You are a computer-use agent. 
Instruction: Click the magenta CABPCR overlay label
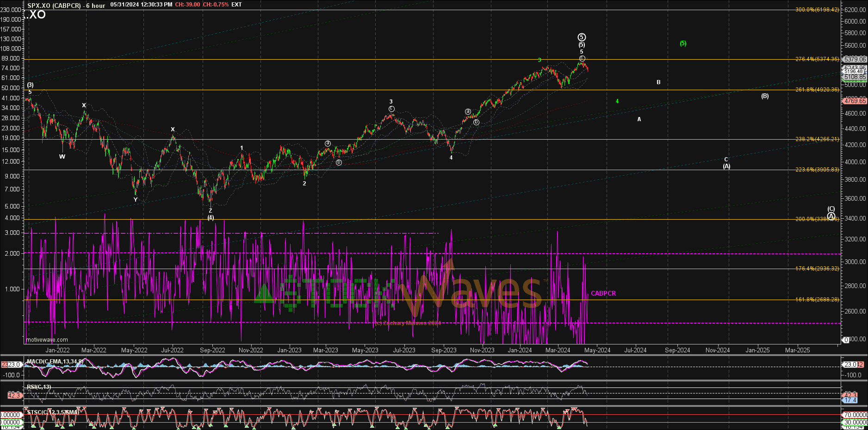click(603, 294)
